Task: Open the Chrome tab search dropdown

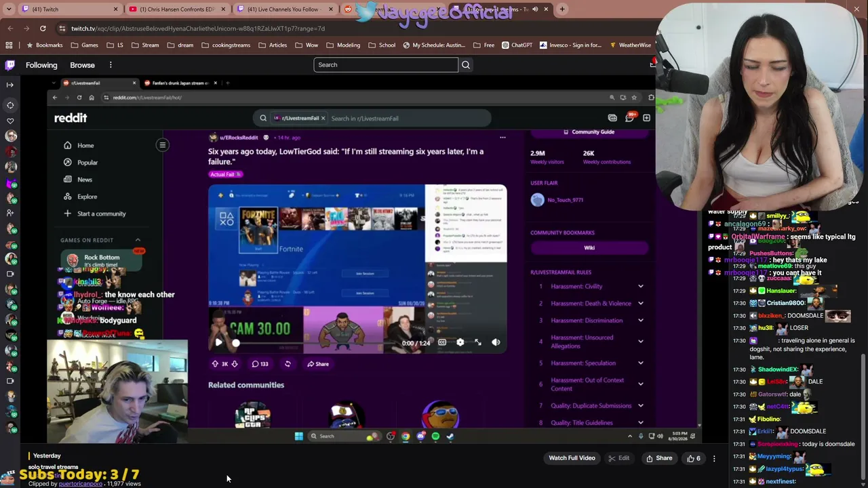Action: 8,9
